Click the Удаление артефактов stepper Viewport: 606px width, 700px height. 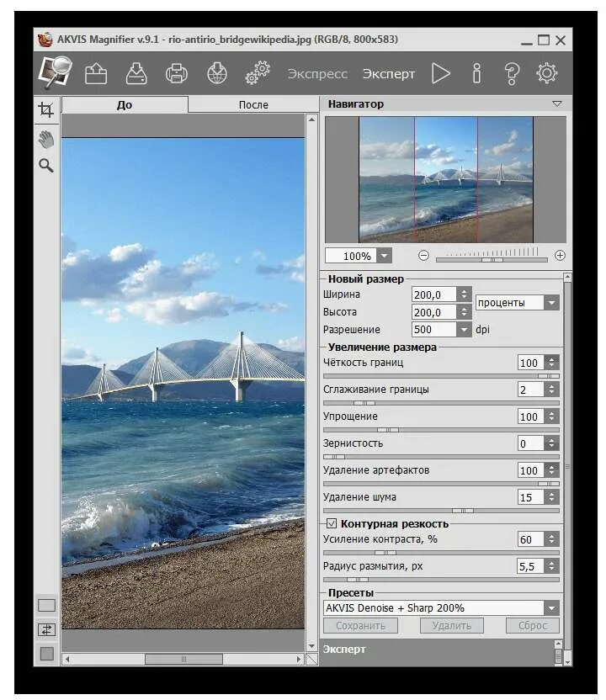551,470
